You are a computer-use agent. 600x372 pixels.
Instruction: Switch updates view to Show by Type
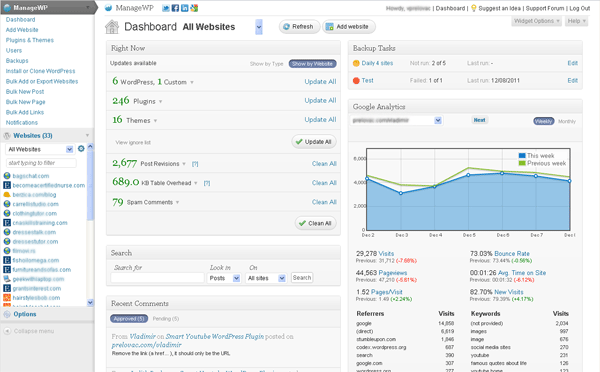click(266, 64)
